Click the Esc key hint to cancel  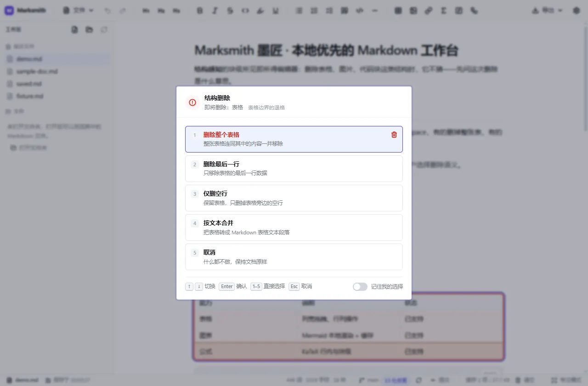(294, 286)
